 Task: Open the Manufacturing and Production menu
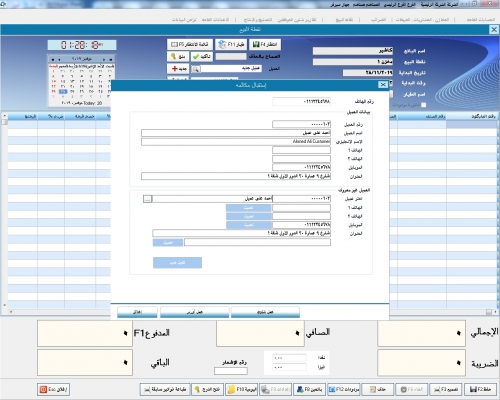(258, 20)
